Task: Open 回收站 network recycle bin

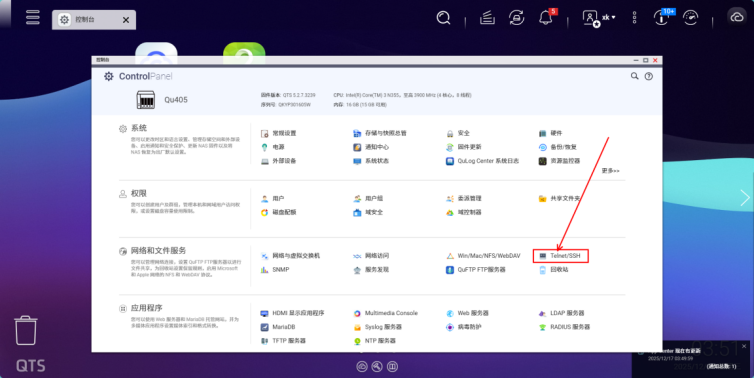Action: pos(553,270)
